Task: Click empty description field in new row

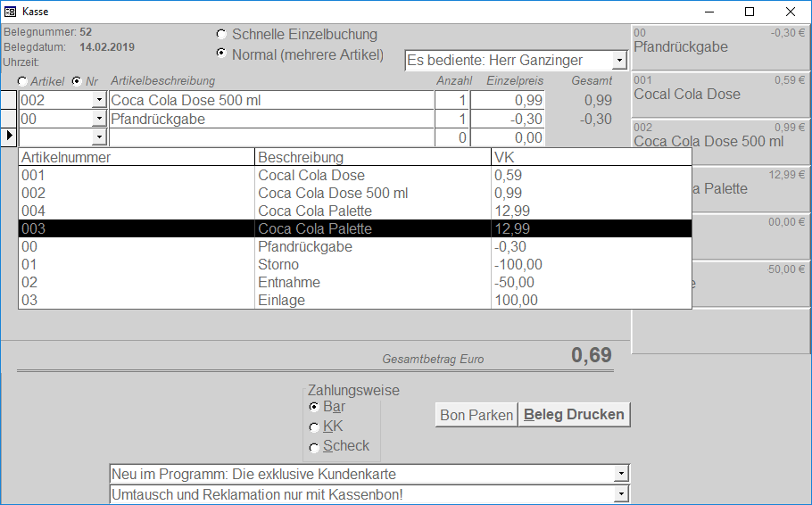Action: click(x=271, y=137)
